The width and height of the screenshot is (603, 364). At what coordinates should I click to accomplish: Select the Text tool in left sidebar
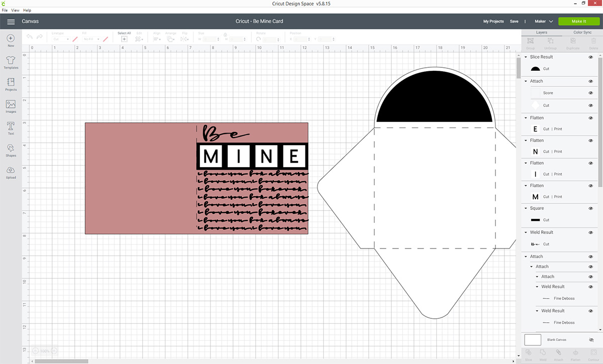click(11, 128)
